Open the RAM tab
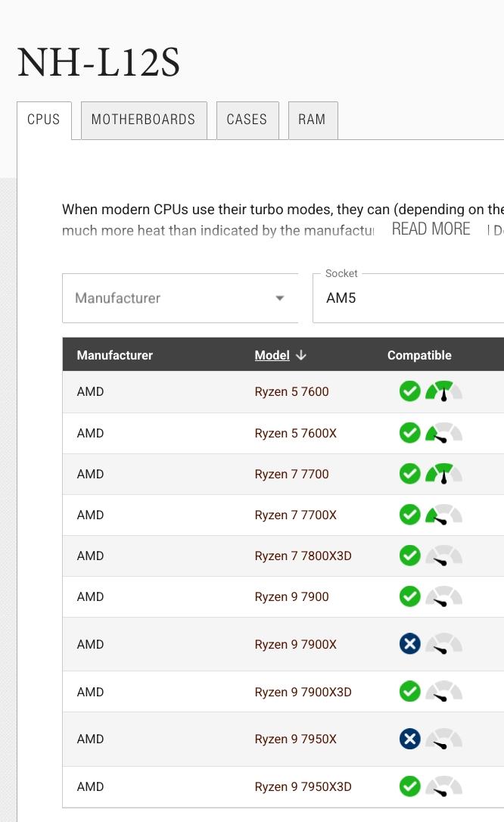Viewport: 504px width, 822px height. click(313, 120)
